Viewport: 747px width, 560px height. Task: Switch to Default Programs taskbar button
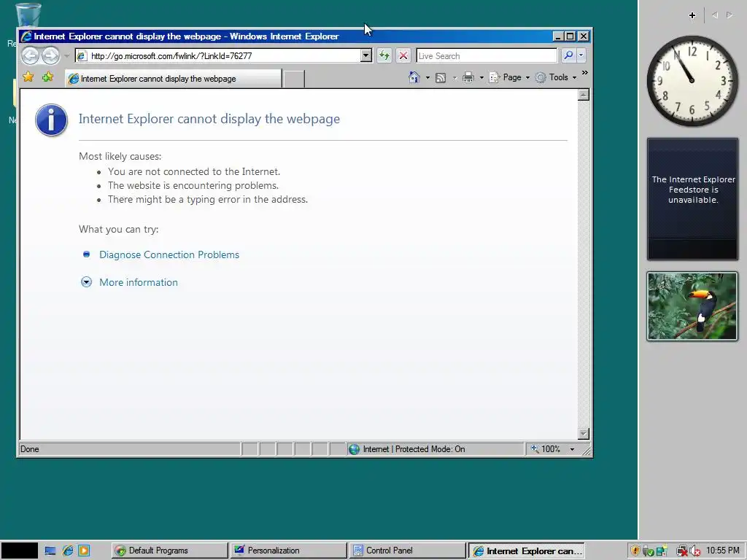coord(169,551)
